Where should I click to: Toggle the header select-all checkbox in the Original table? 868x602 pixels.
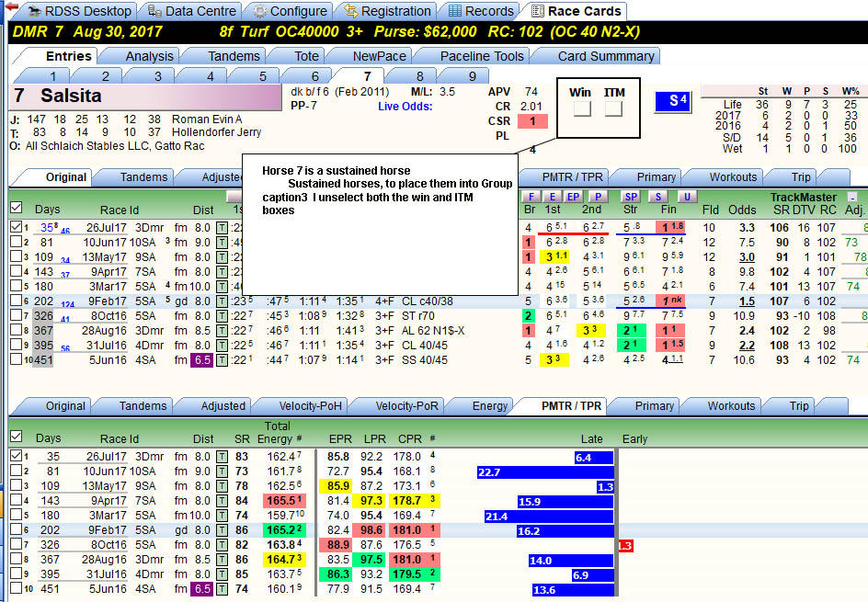point(16,208)
